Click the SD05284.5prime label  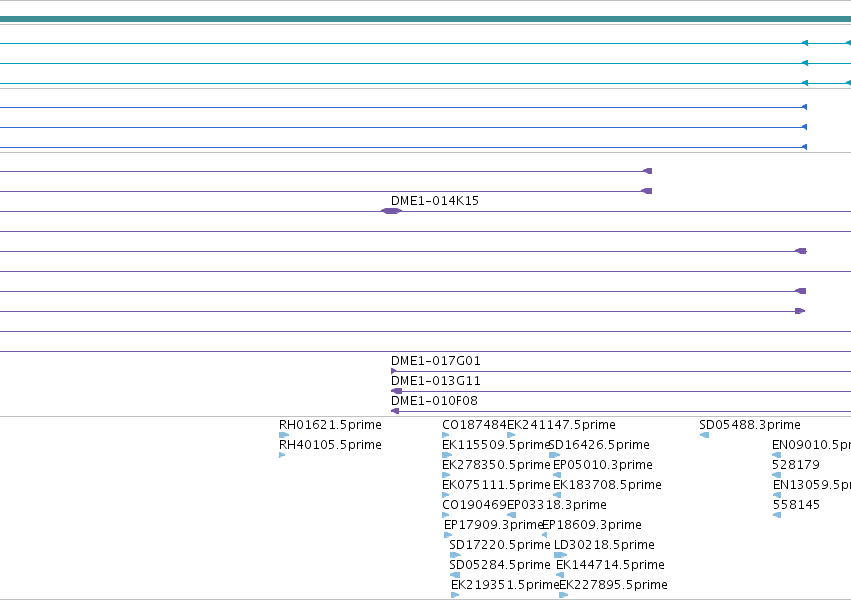tap(499, 565)
